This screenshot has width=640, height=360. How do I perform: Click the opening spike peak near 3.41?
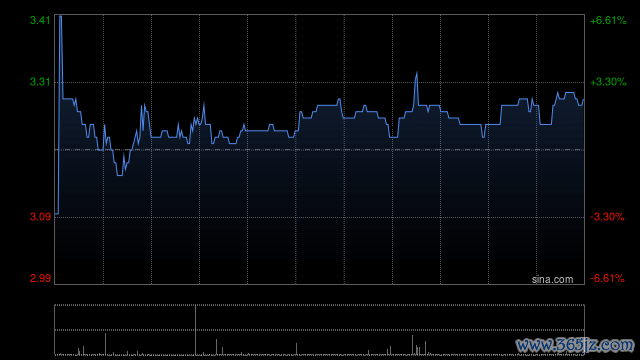coord(60,17)
